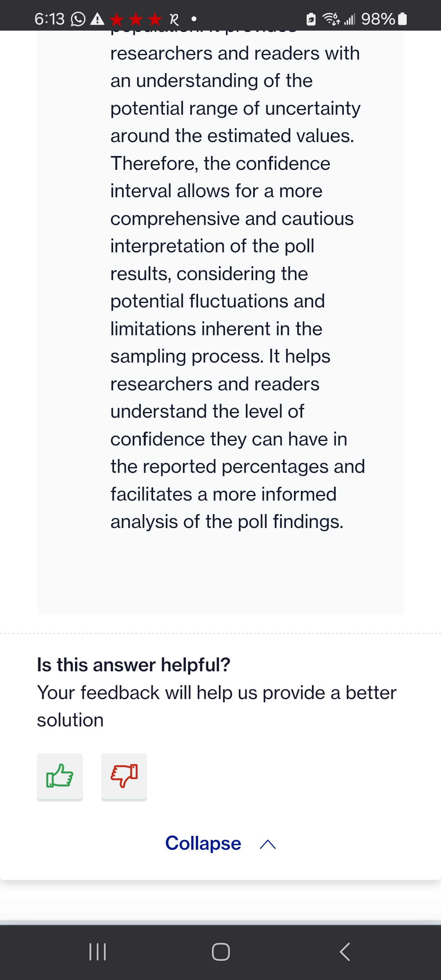Open the WhatsApp notification icon
This screenshot has height=980, width=441.
click(x=78, y=19)
